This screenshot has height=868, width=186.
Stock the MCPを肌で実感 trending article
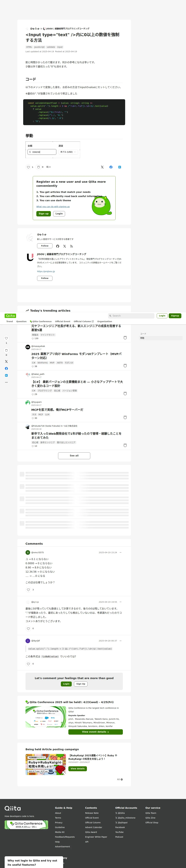(x=125, y=418)
